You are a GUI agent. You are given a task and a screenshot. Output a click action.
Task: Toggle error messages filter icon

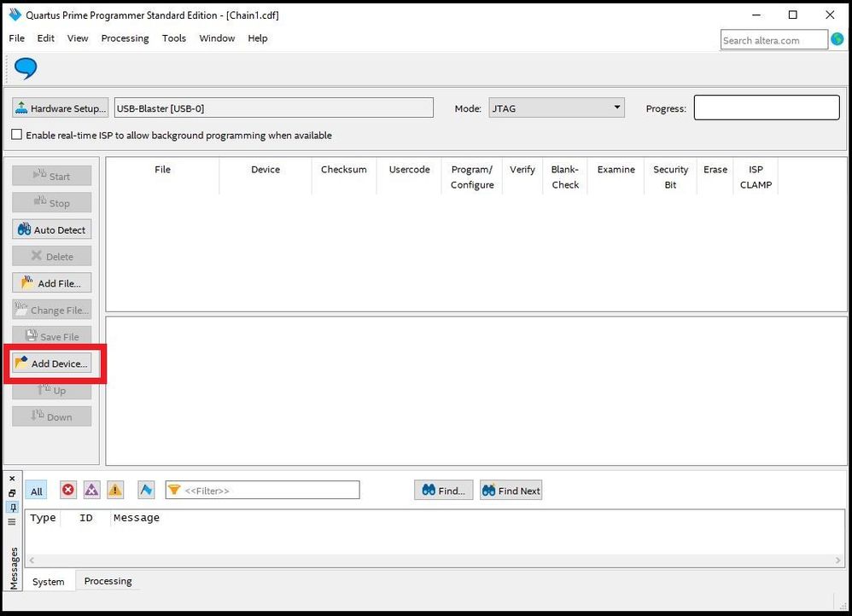[68, 490]
